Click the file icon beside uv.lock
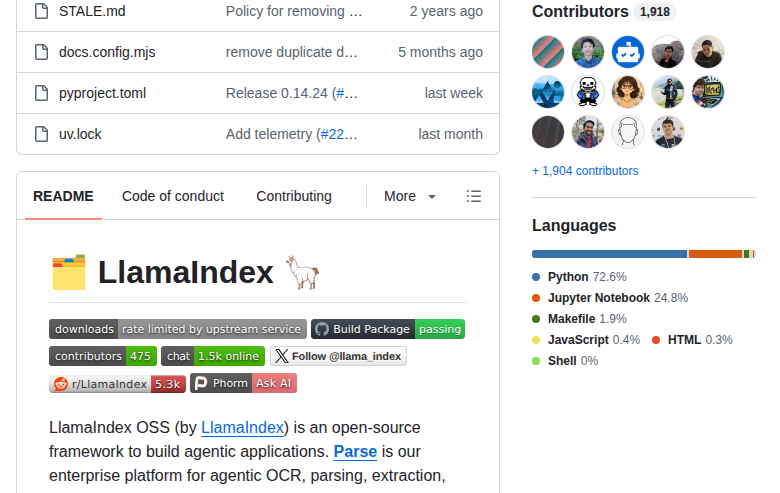Image resolution: width=780 pixels, height=493 pixels. tap(41, 134)
